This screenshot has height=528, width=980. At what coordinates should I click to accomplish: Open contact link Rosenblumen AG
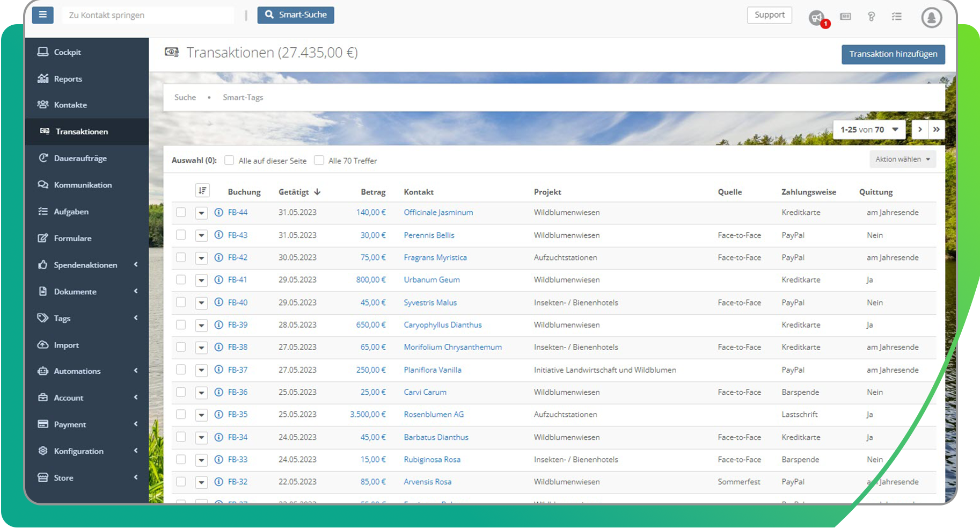434,415
